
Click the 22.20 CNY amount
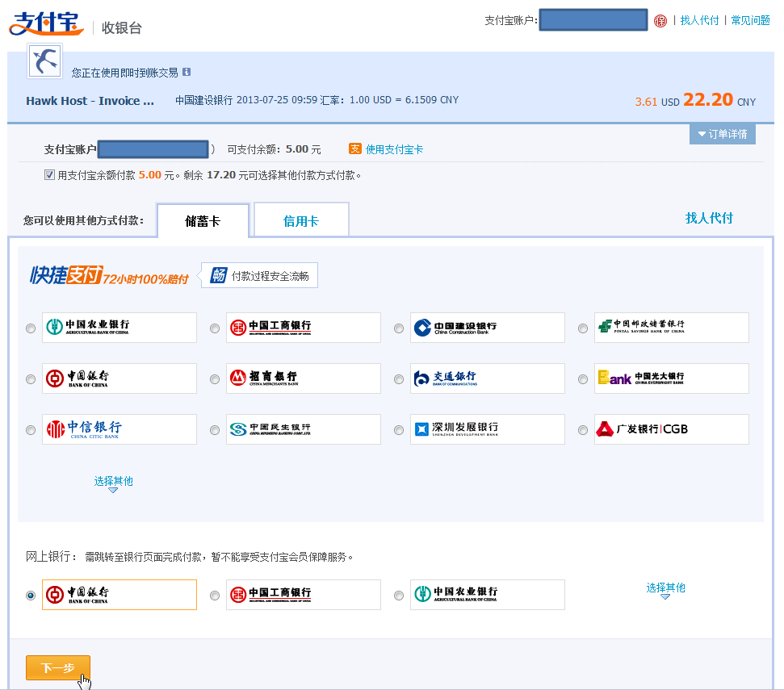click(x=719, y=100)
